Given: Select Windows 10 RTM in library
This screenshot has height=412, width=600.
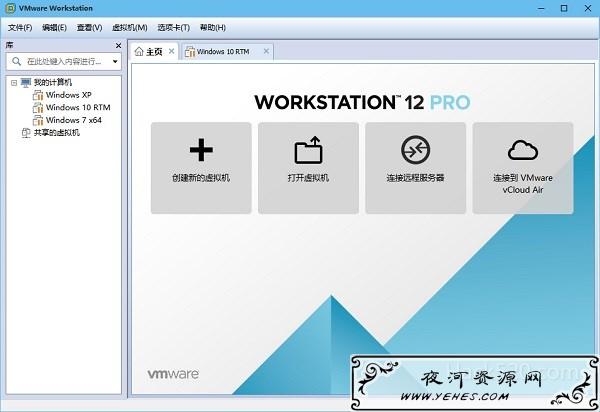Looking at the screenshot, I should pos(78,107).
